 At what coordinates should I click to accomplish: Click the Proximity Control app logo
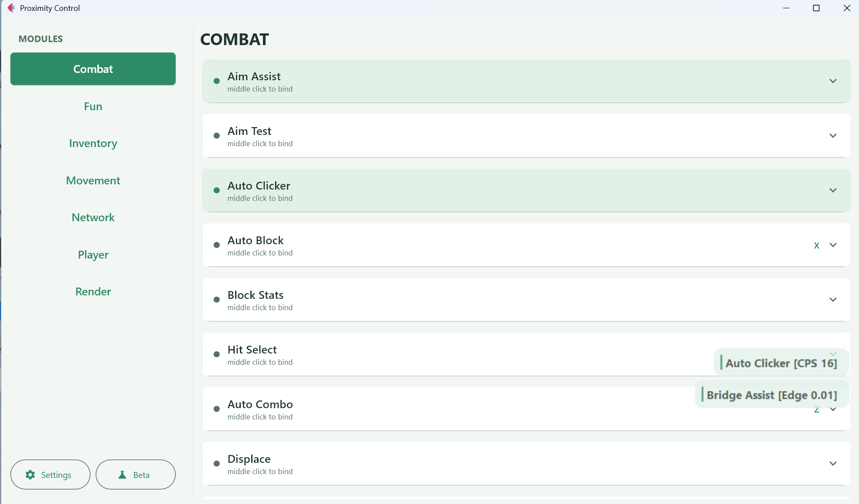click(x=11, y=8)
